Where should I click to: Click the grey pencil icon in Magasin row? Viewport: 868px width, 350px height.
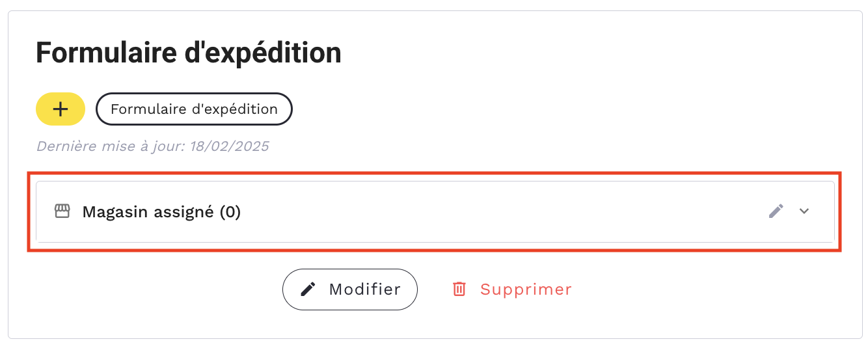coord(776,211)
